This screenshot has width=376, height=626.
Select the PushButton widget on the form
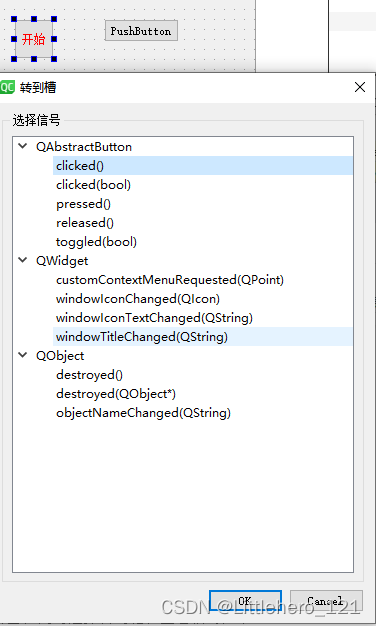141,31
